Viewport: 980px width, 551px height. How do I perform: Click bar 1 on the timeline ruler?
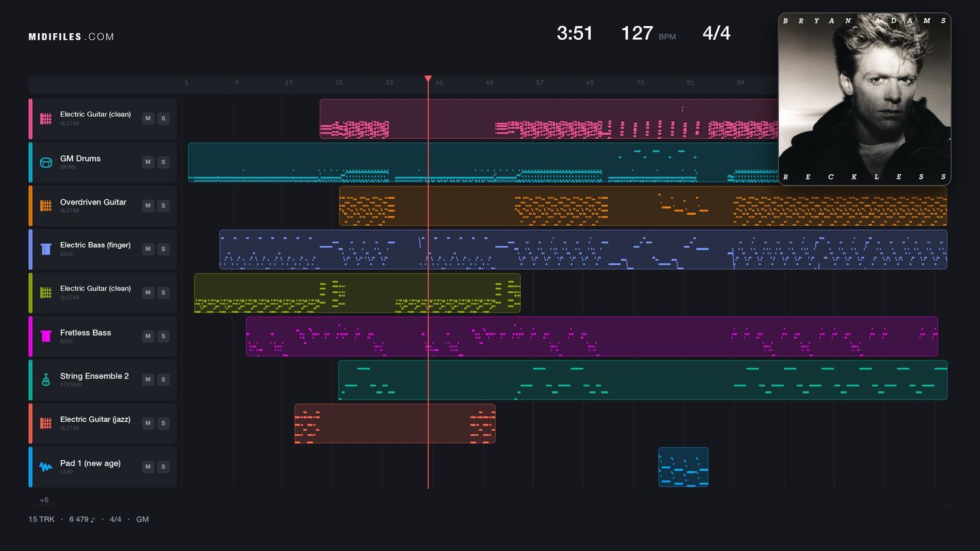tap(186, 83)
